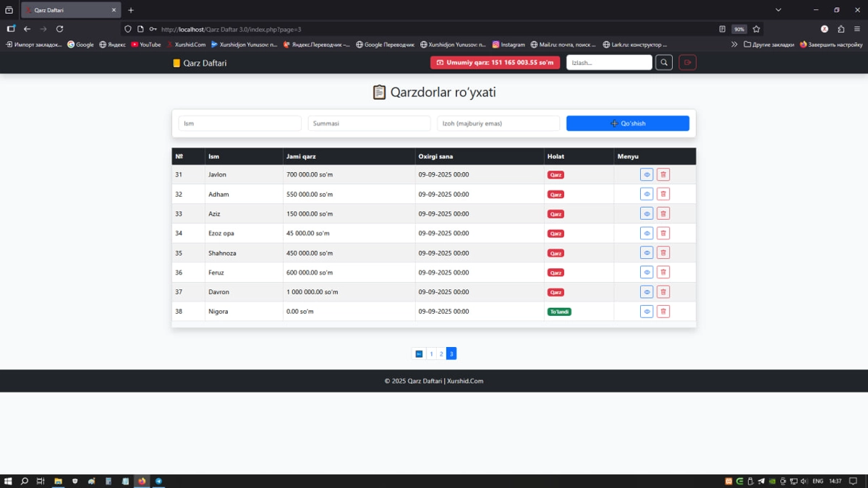
Task: Focus the Summasi amount input field
Action: coord(369,124)
